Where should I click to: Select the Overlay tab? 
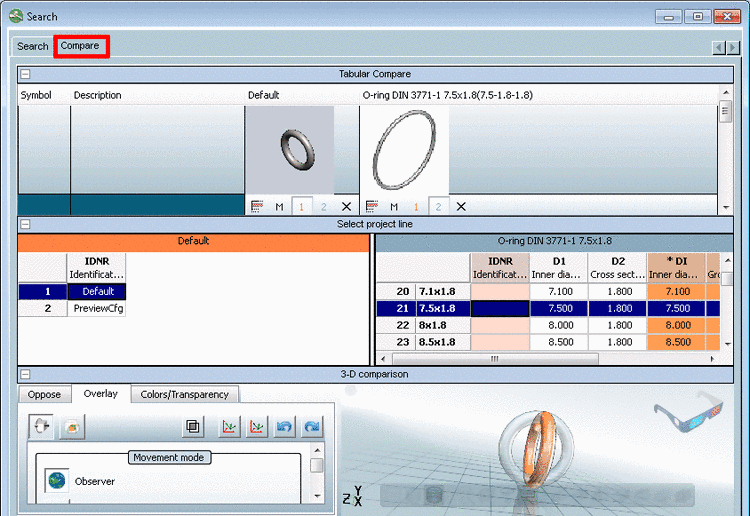tap(100, 394)
